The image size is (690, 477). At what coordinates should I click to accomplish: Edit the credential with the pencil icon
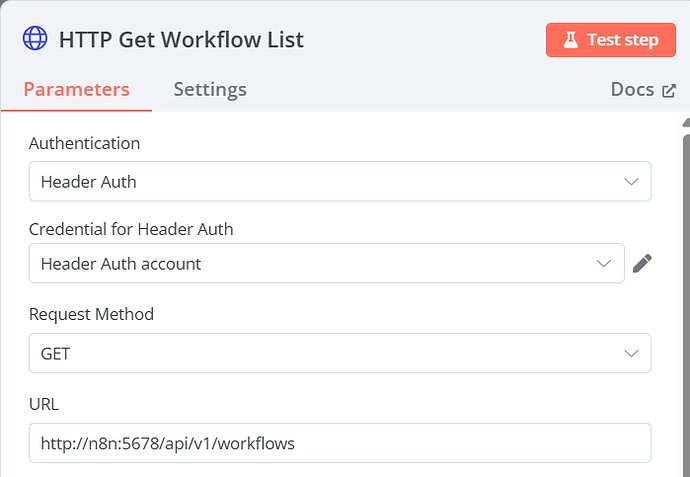click(643, 264)
